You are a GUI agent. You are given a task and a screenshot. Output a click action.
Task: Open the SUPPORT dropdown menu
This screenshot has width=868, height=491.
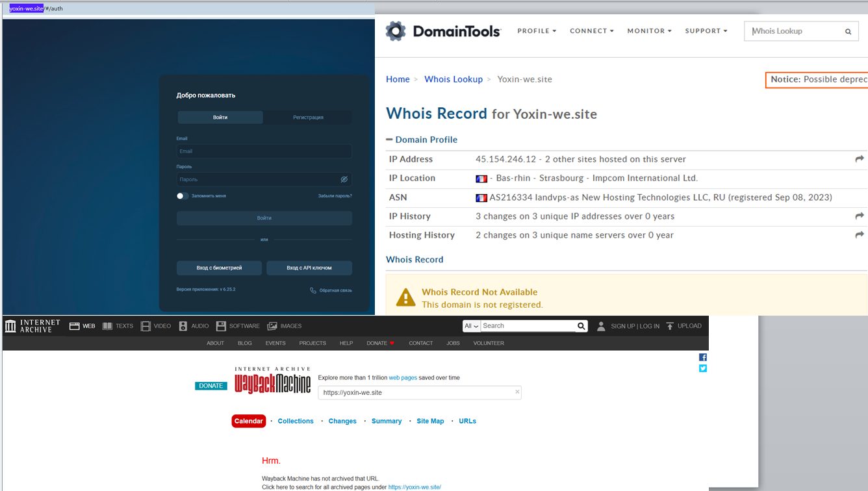pos(706,31)
